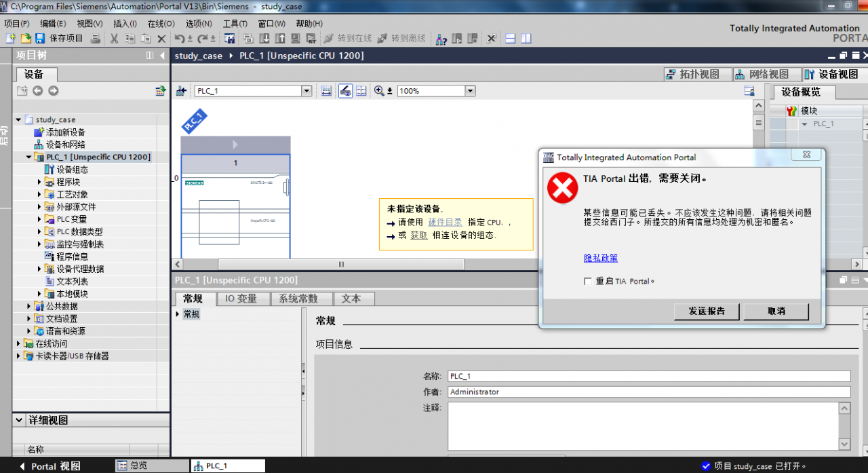The height and width of the screenshot is (473, 868).
Task: Click the new project icon in the toolbar
Action: coord(10,39)
